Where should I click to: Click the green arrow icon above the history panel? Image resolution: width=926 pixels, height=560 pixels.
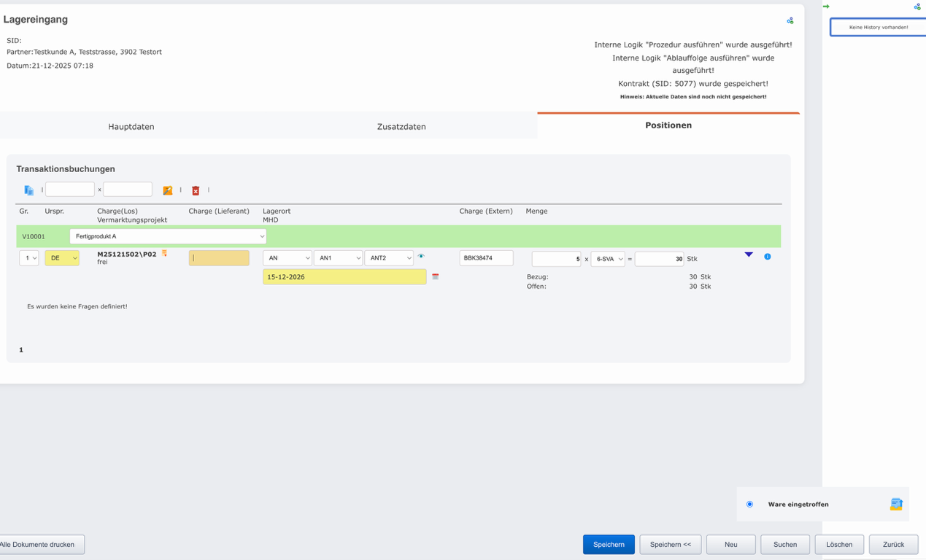click(826, 7)
